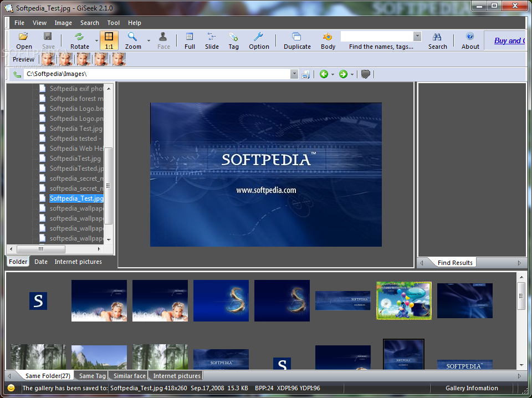Screen dimensions: 532x398
Task: Start the Slide show
Action: pyautogui.click(x=212, y=40)
